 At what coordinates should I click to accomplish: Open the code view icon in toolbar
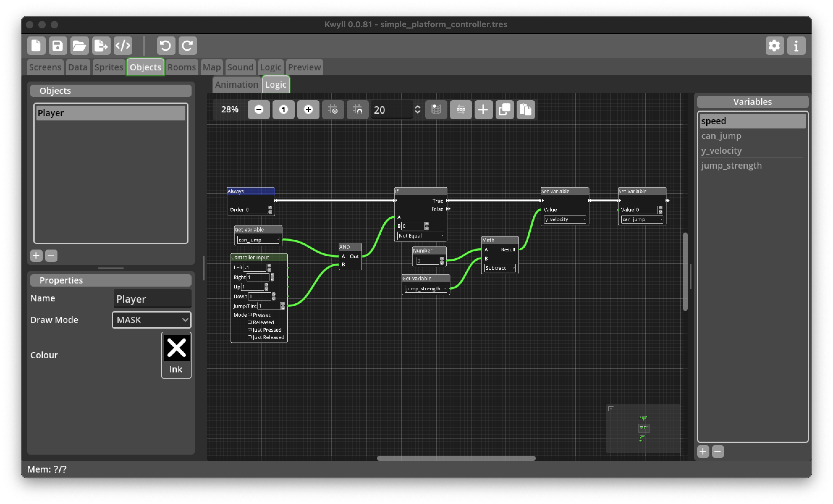[123, 46]
